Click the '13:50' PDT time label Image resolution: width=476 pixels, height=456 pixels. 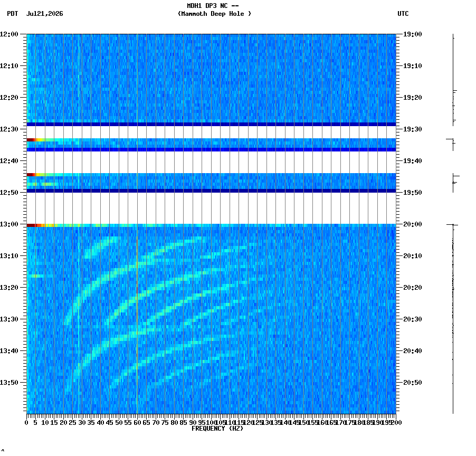click(x=9, y=383)
